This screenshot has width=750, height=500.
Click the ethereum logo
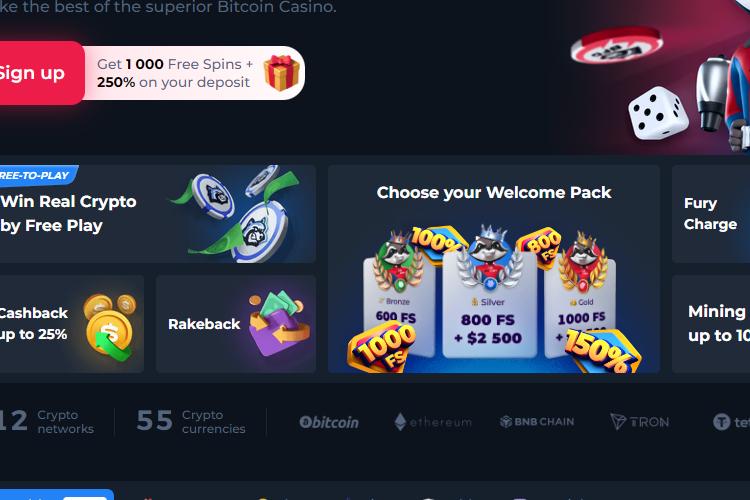(433, 422)
